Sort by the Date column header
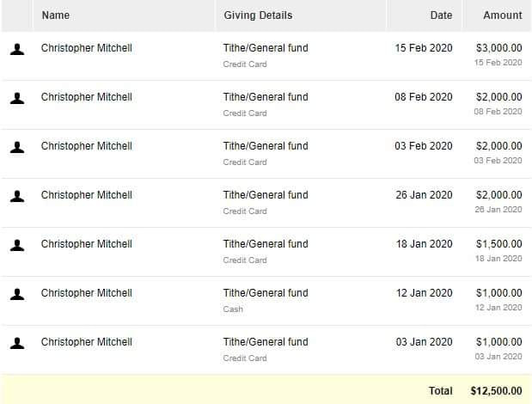The image size is (532, 404). 441,15
